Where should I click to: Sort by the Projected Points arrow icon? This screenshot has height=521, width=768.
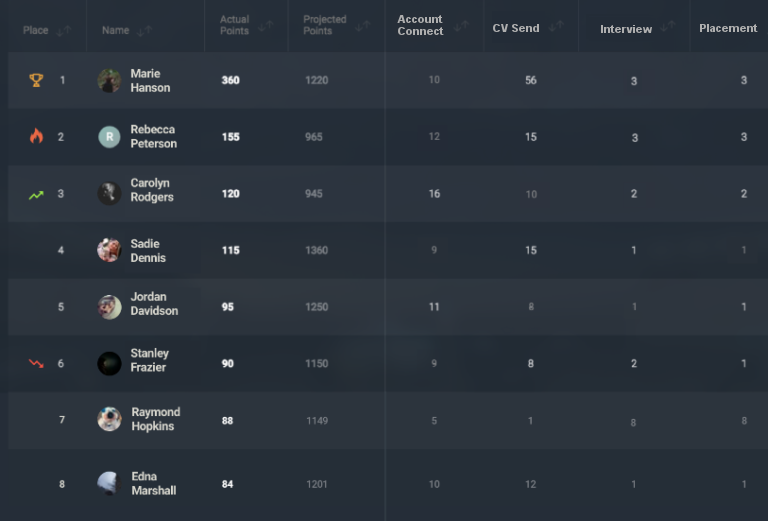(x=362, y=25)
